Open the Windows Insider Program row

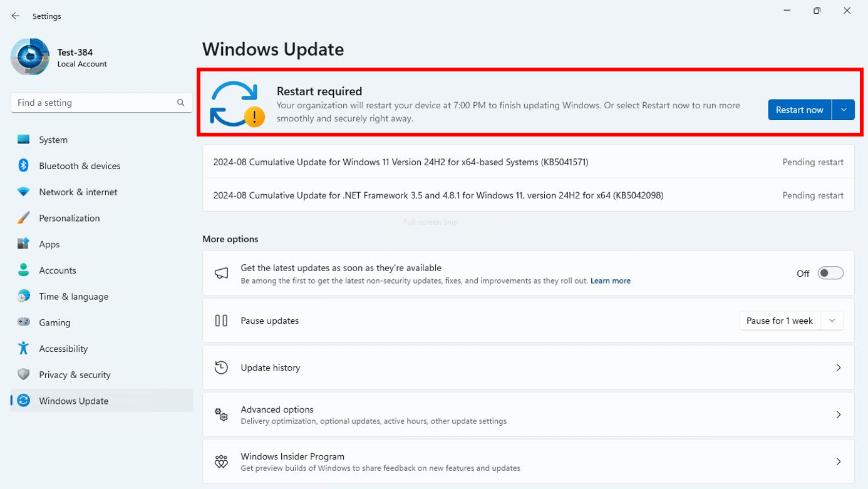[529, 461]
